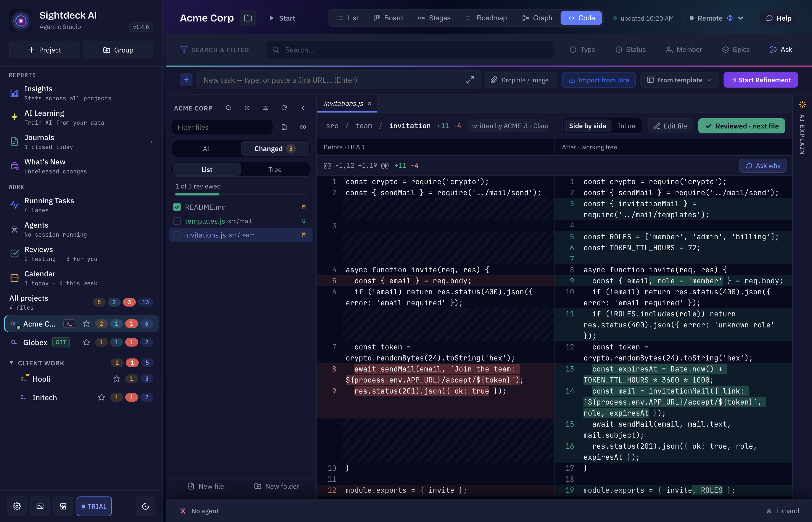Star the Hooli project
Viewport: 812px width, 522px height.
coord(117,379)
